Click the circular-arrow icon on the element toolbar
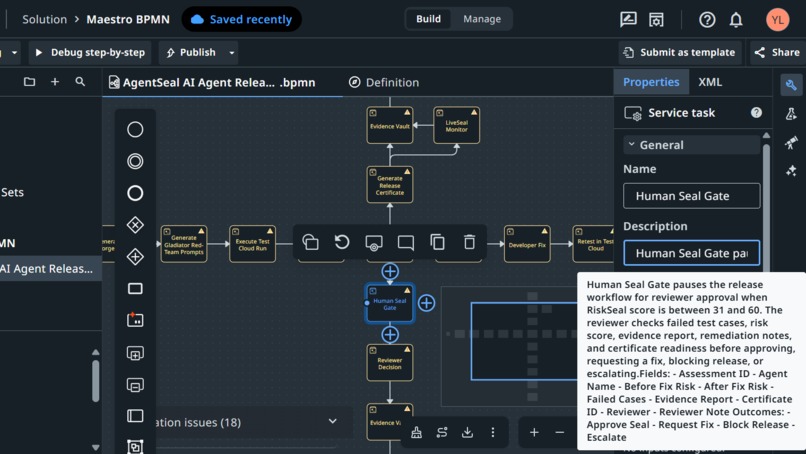This screenshot has height=454, width=806. [342, 242]
